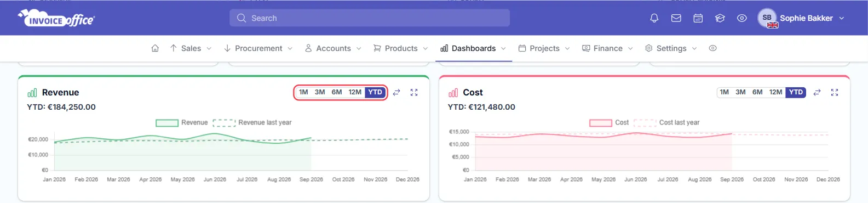Open the Finance menu
This screenshot has width=868, height=203.
pos(607,48)
